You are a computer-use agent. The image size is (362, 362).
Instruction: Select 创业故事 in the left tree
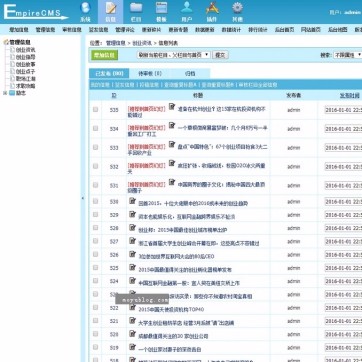pyautogui.click(x=26, y=64)
